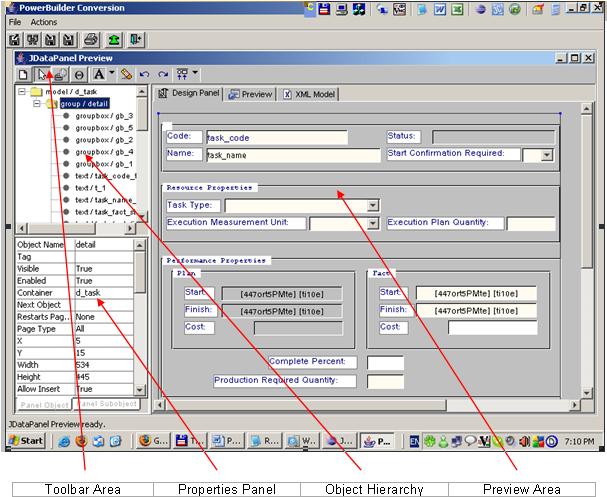Click the Allow Insert value True
607x497 pixels.
pyautogui.click(x=104, y=389)
